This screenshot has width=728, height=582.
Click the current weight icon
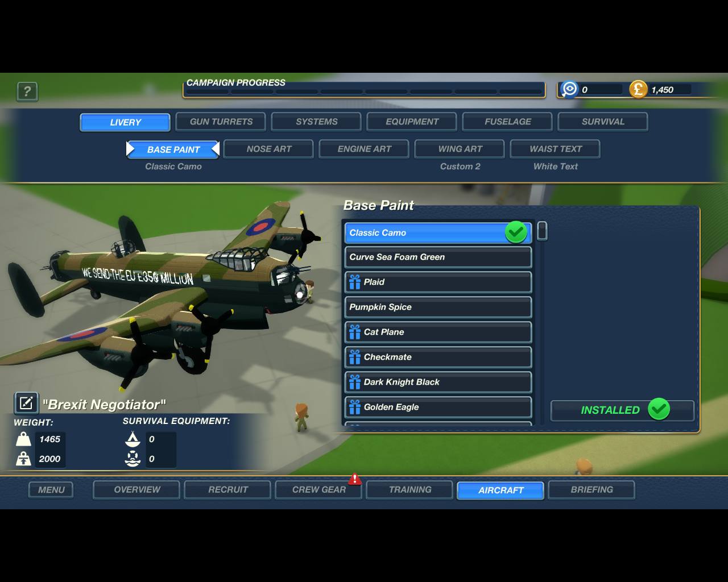tap(23, 439)
